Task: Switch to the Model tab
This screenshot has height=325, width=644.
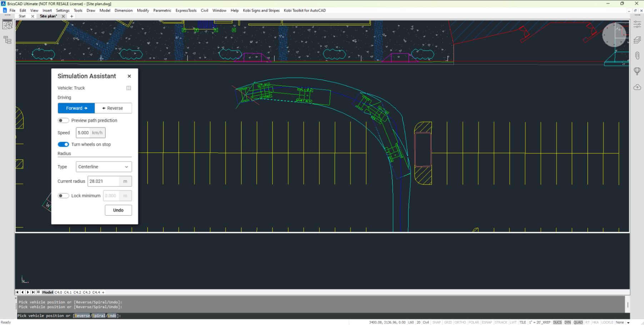Action: [48, 292]
